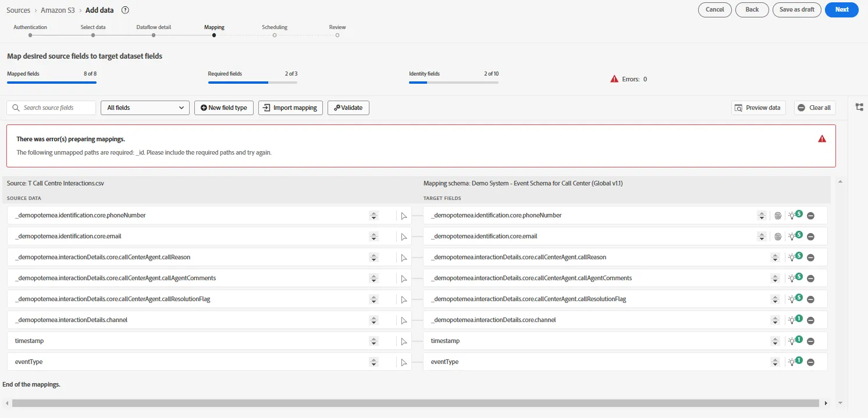Navigate to Amazon S3 breadcrumb
This screenshot has height=418, width=868.
(x=57, y=10)
